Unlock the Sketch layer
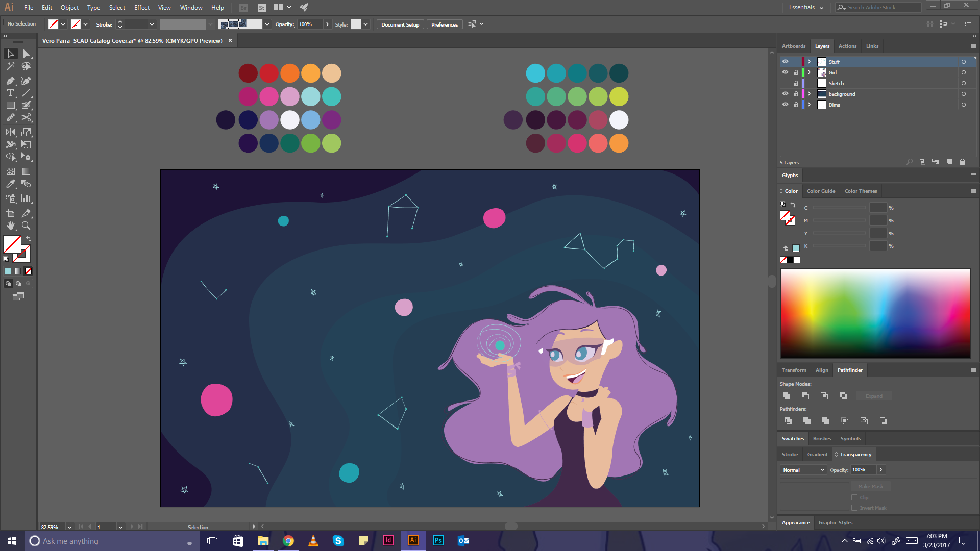The image size is (980, 551). (x=796, y=83)
